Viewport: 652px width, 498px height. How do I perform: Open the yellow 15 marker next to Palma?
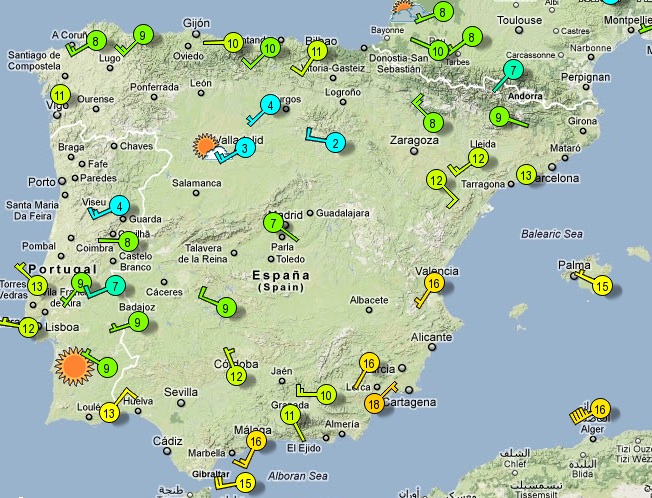[x=602, y=286]
